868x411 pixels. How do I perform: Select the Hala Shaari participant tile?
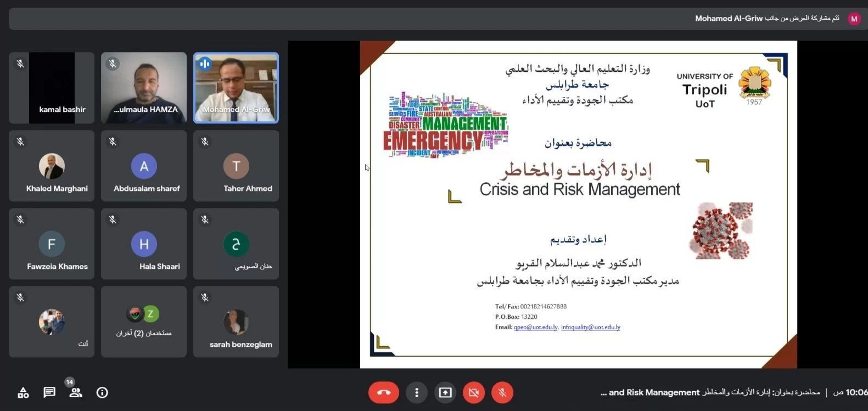[144, 244]
